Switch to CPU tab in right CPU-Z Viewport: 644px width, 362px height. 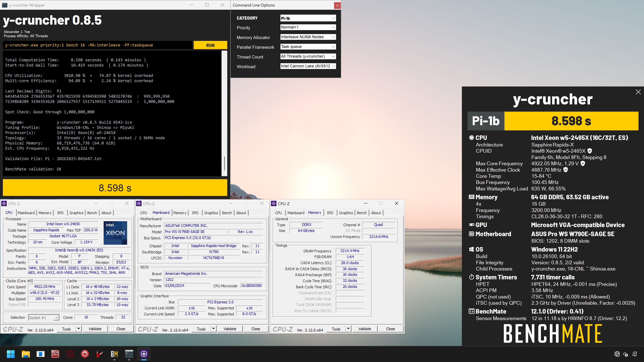click(x=279, y=213)
